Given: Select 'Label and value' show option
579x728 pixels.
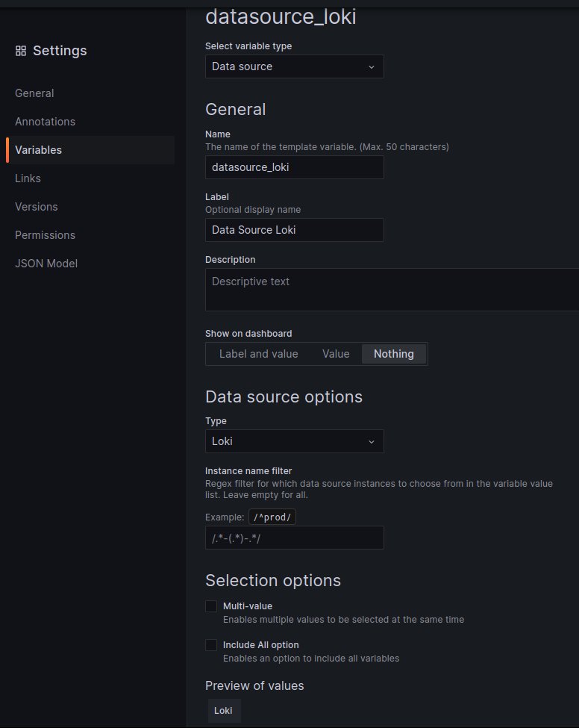Looking at the screenshot, I should 258,354.
